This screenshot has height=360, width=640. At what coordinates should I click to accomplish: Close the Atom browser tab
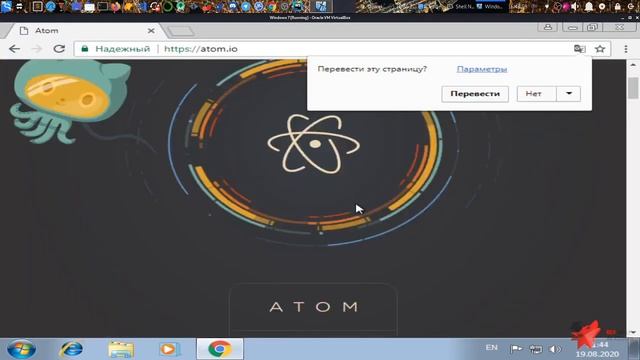click(x=151, y=31)
